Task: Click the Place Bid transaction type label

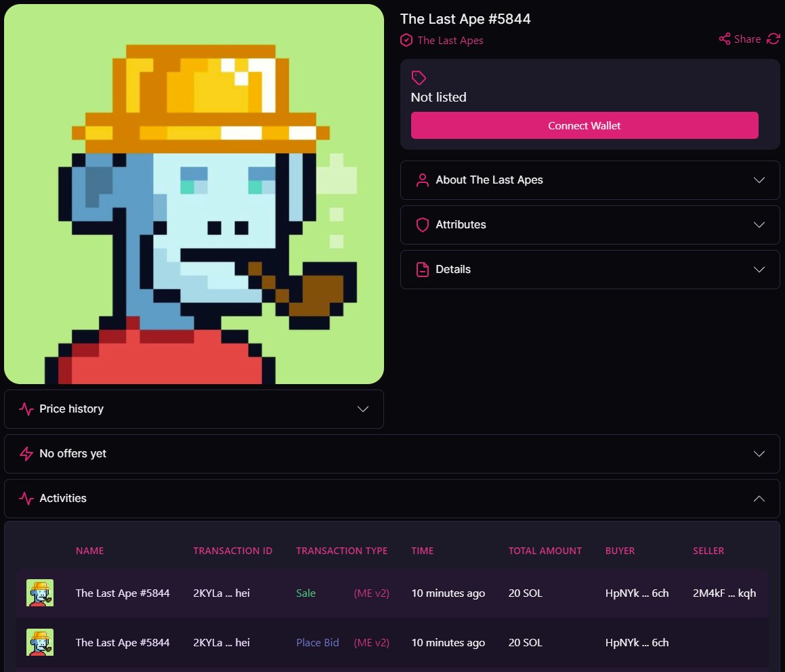Action: [318, 642]
